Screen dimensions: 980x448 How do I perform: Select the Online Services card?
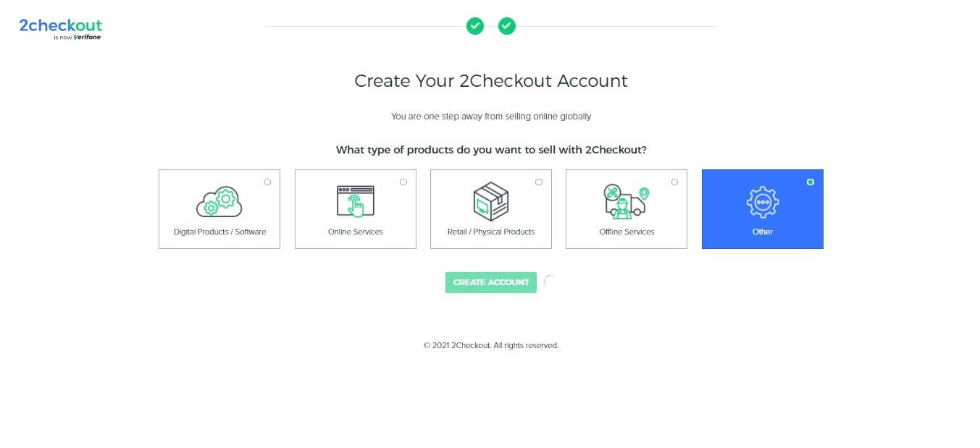pos(355,209)
